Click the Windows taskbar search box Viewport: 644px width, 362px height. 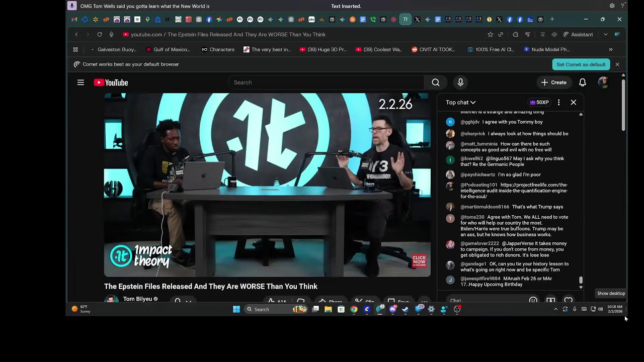pos(276,309)
